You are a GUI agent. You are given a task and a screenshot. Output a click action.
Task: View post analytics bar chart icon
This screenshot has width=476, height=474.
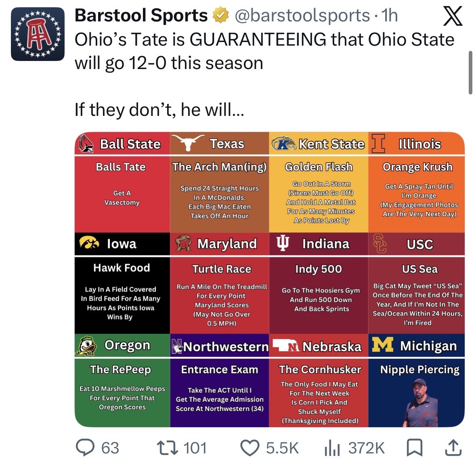332,448
